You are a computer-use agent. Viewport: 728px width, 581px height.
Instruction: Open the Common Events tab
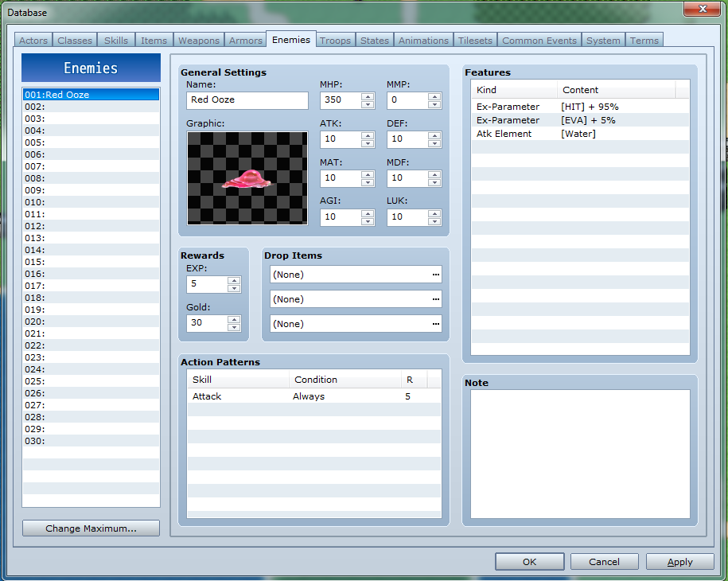[539, 41]
